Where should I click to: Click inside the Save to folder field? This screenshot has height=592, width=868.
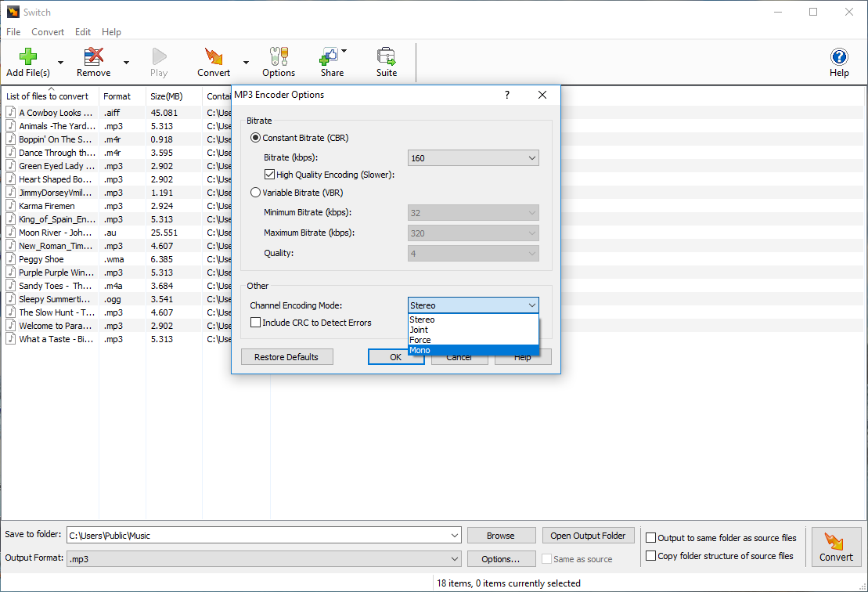235,535
